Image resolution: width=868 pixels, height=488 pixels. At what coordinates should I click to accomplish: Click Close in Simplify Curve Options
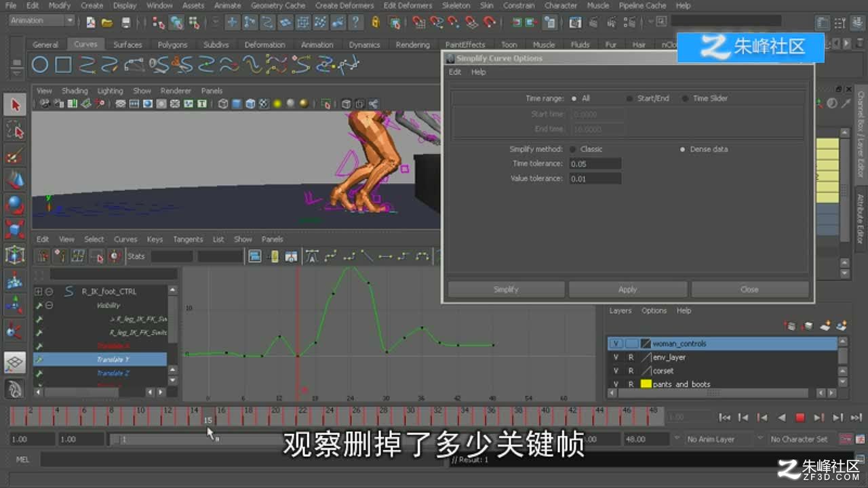[x=749, y=289]
